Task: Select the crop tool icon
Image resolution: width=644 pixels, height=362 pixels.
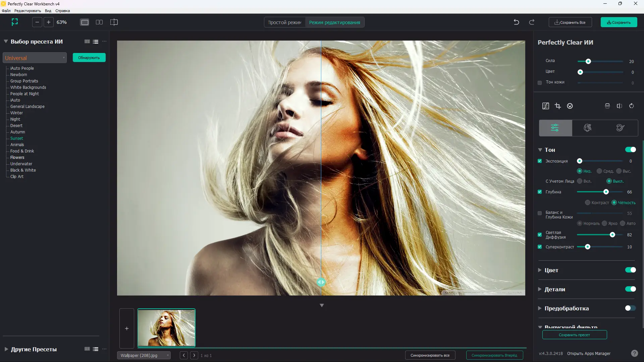Action: click(x=558, y=106)
